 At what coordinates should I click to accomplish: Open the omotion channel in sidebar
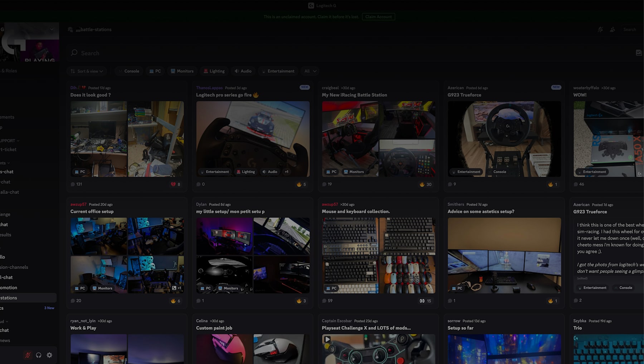pyautogui.click(x=28, y=287)
